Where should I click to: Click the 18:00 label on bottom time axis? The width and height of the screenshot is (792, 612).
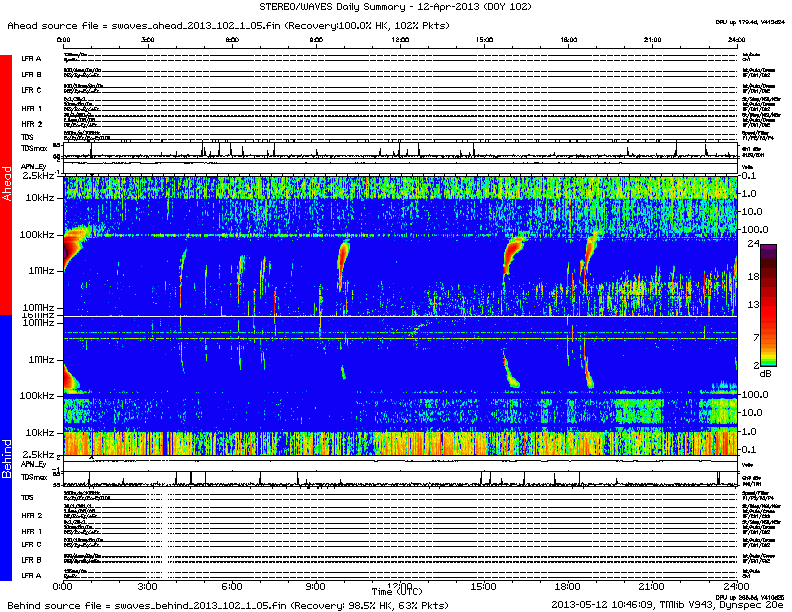(568, 585)
